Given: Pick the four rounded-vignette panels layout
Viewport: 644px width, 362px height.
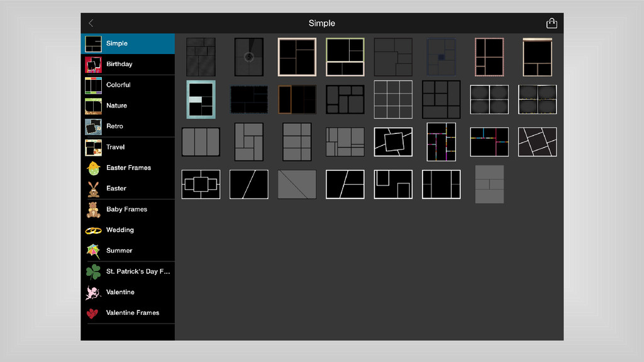Looking at the screenshot, I should point(489,99).
